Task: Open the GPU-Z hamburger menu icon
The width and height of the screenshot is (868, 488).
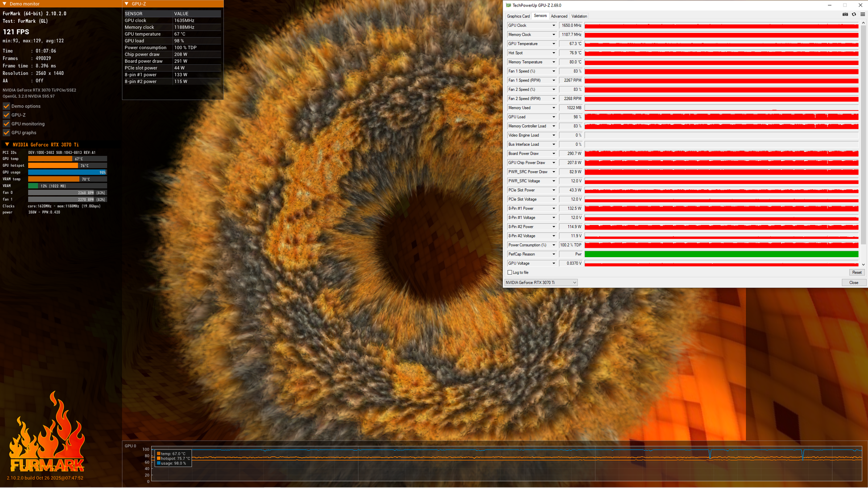Action: (863, 15)
